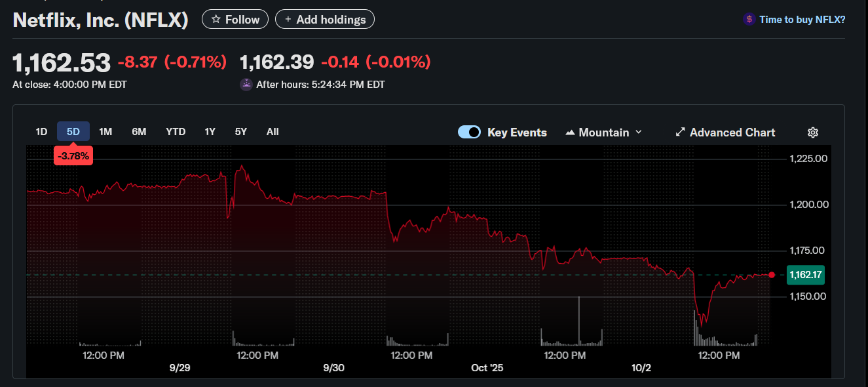
Task: Expand the Mountain chart type dropdown
Action: click(638, 132)
